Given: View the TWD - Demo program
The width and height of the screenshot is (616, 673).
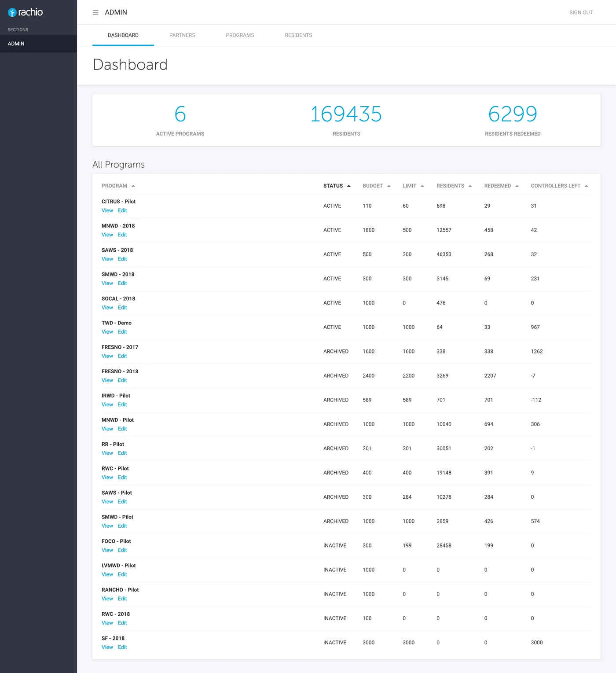Looking at the screenshot, I should pyautogui.click(x=107, y=331).
